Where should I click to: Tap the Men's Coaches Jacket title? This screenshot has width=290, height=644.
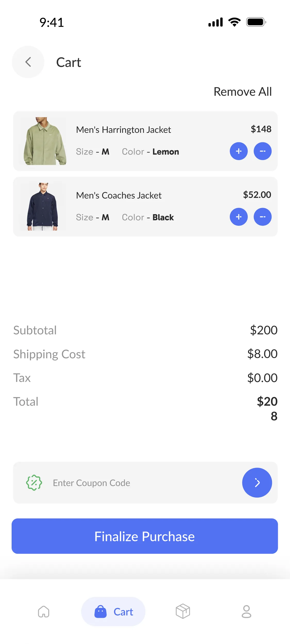pyautogui.click(x=119, y=195)
